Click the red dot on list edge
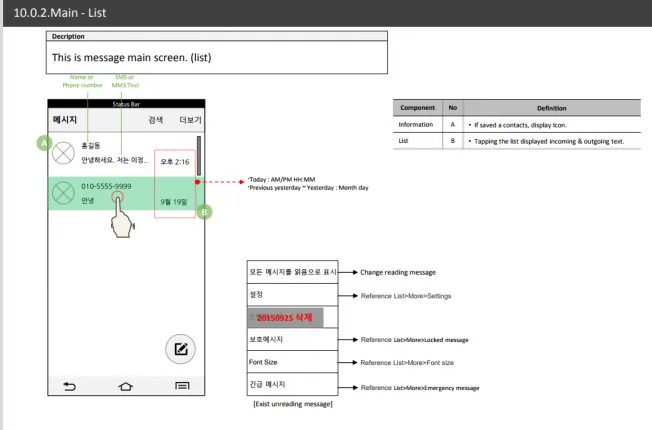Image resolution: width=652 pixels, height=430 pixels. coord(198,182)
